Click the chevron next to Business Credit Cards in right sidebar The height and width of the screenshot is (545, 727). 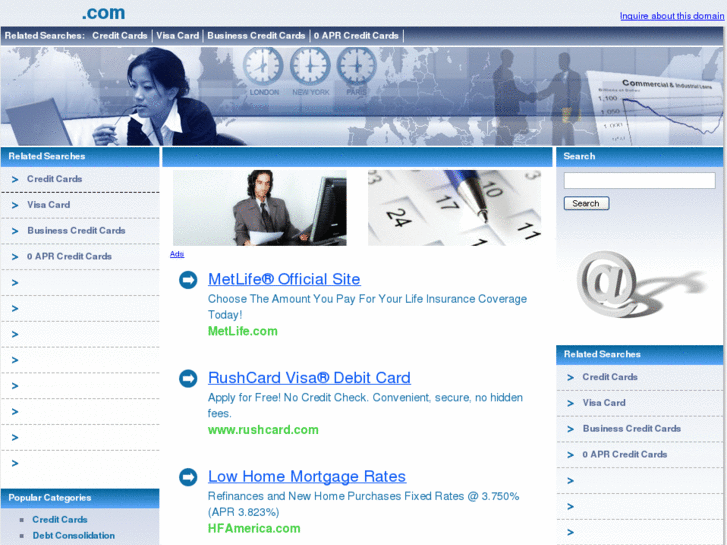coord(570,429)
